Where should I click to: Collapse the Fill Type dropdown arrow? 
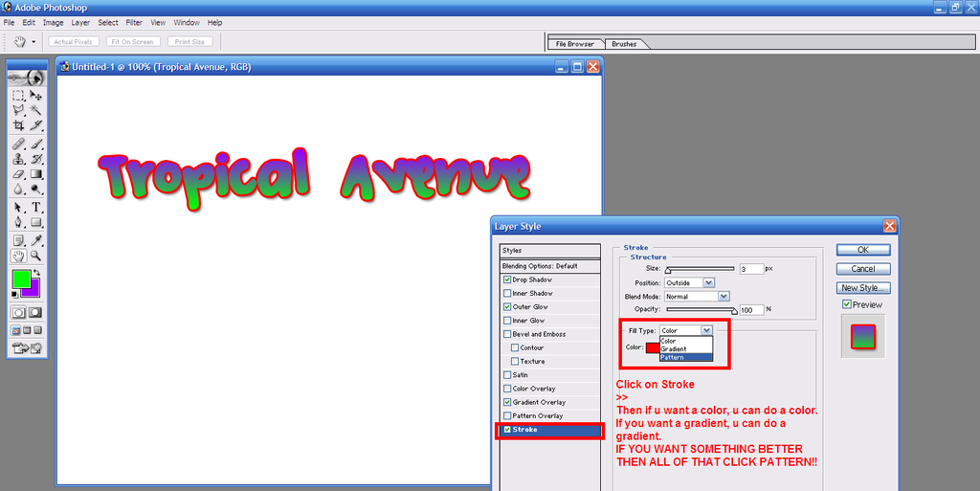(706, 330)
